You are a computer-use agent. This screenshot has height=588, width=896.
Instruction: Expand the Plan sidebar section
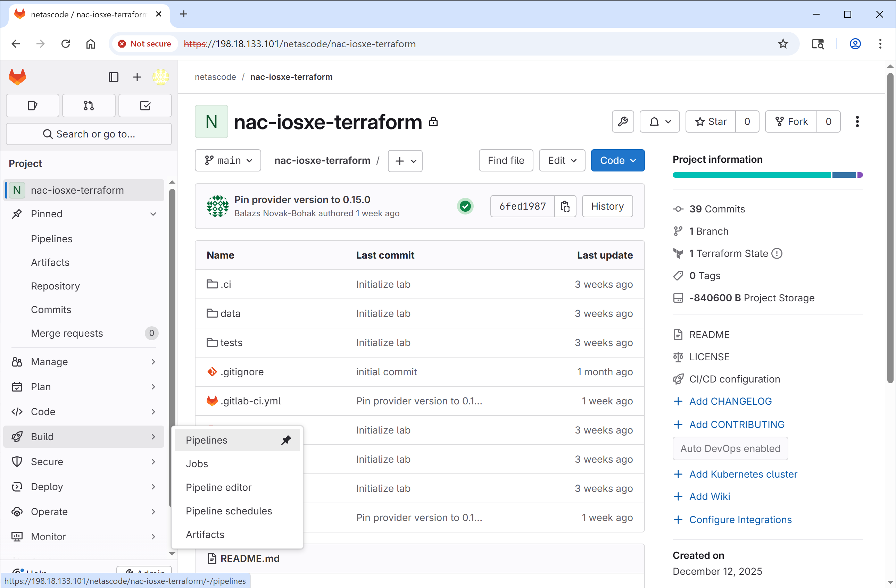click(x=84, y=387)
